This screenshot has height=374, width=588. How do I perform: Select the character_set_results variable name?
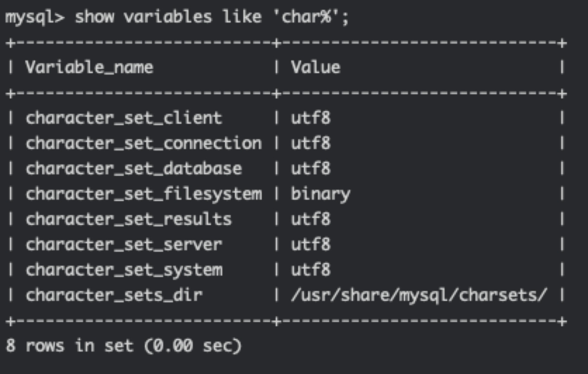(x=129, y=219)
